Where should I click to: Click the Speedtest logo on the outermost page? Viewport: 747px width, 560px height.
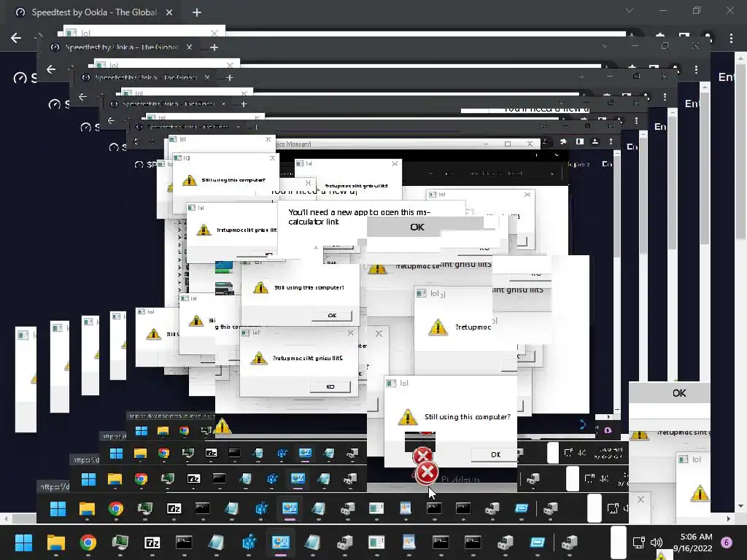point(25,77)
